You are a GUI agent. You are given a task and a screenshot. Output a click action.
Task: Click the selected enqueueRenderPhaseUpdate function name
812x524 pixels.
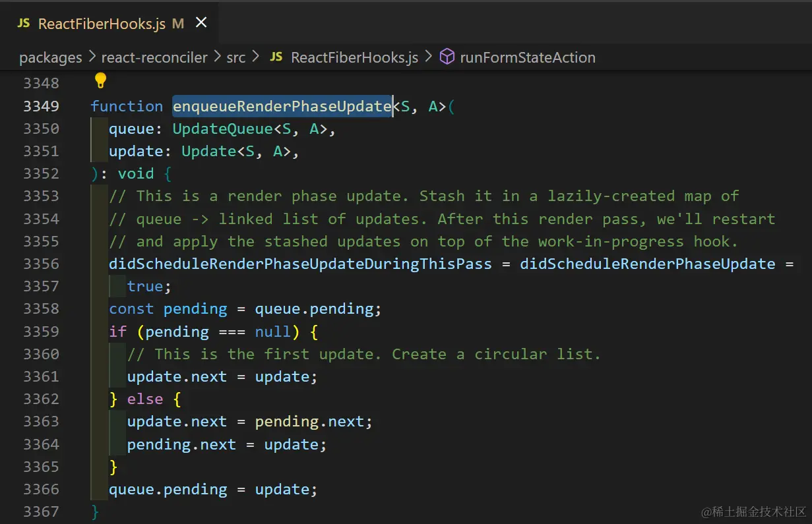click(x=282, y=106)
